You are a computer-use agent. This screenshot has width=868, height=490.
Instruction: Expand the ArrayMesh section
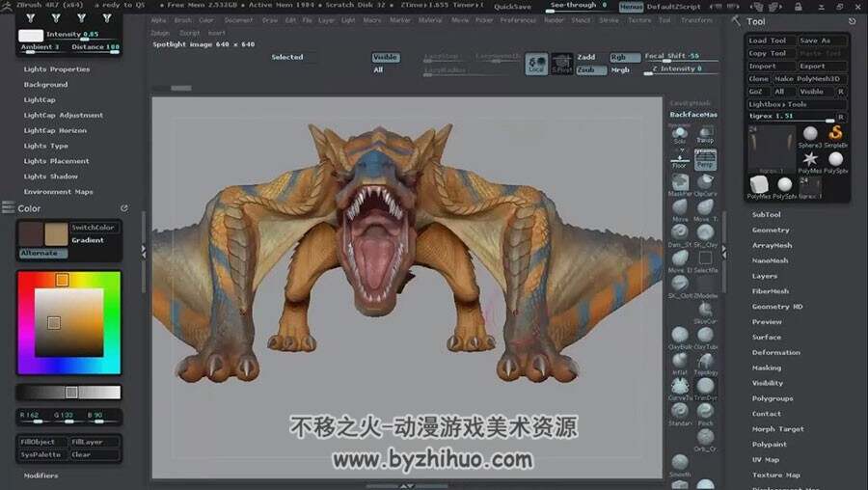[772, 245]
